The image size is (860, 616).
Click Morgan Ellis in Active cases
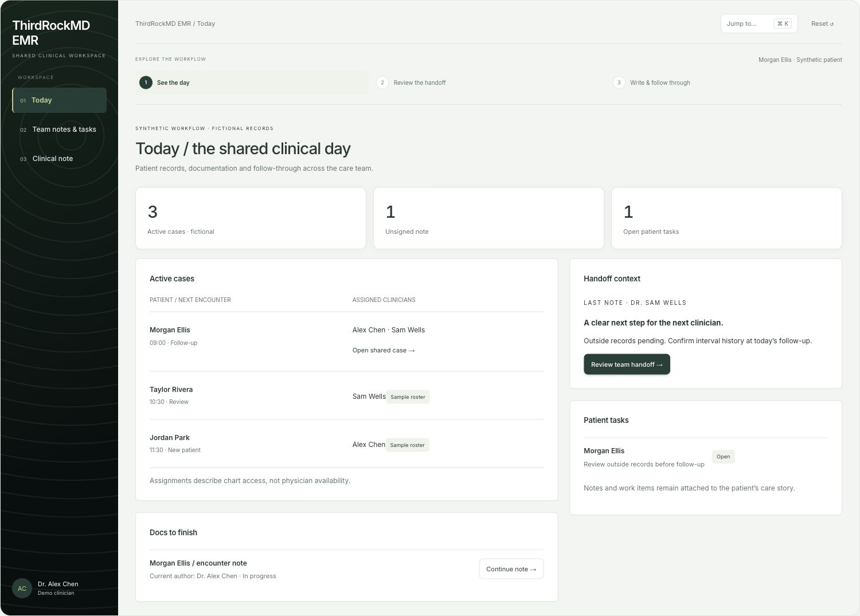(x=170, y=330)
